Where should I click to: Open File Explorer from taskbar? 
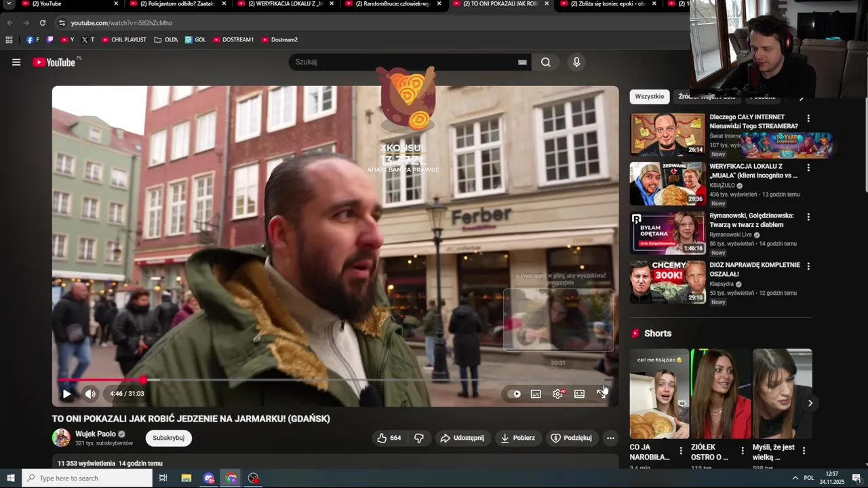tap(186, 479)
